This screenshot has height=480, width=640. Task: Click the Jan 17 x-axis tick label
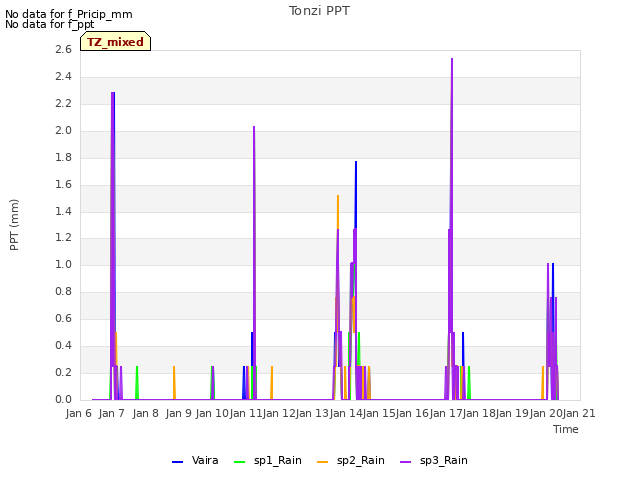(x=445, y=413)
